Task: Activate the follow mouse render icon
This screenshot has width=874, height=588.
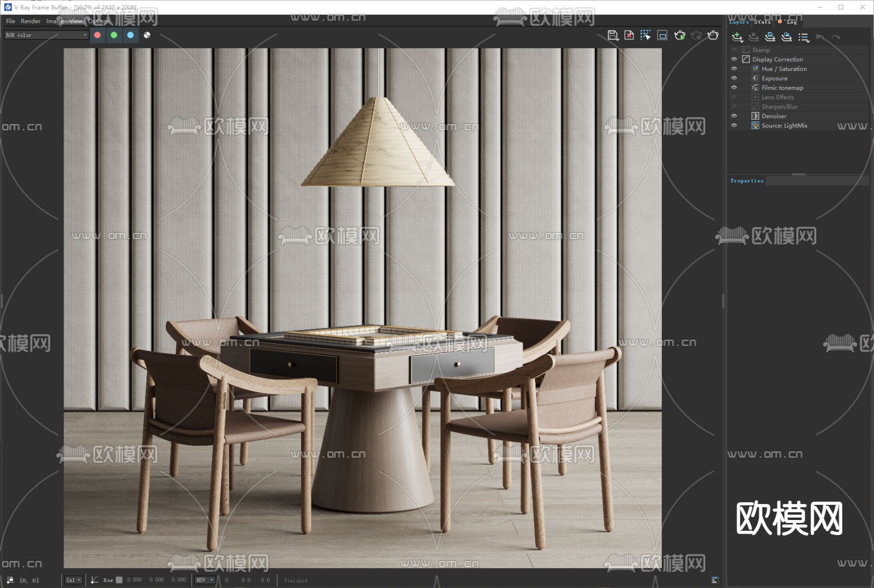Action: pyautogui.click(x=645, y=35)
